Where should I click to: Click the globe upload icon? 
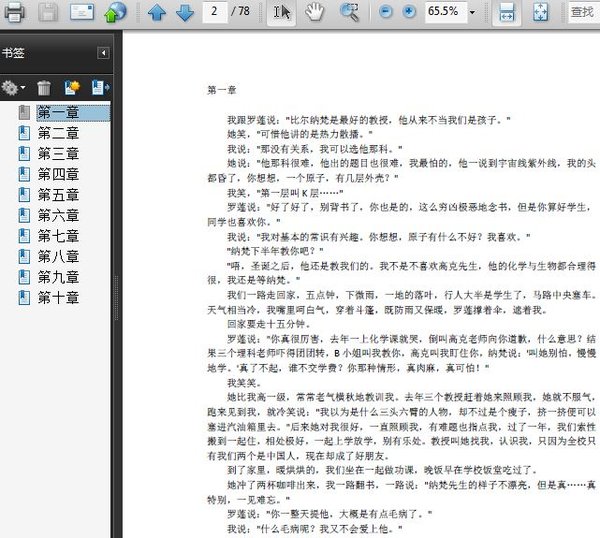[x=115, y=12]
